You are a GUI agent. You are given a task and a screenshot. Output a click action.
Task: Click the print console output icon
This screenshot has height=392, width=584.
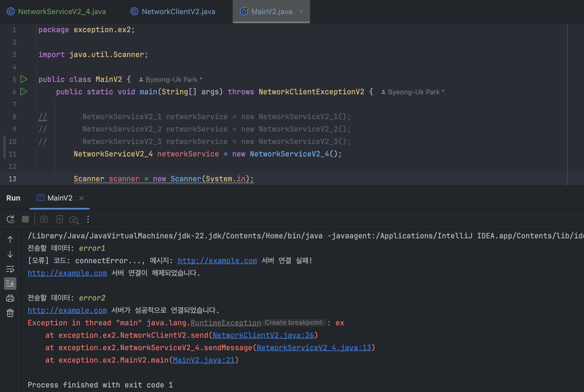10,298
